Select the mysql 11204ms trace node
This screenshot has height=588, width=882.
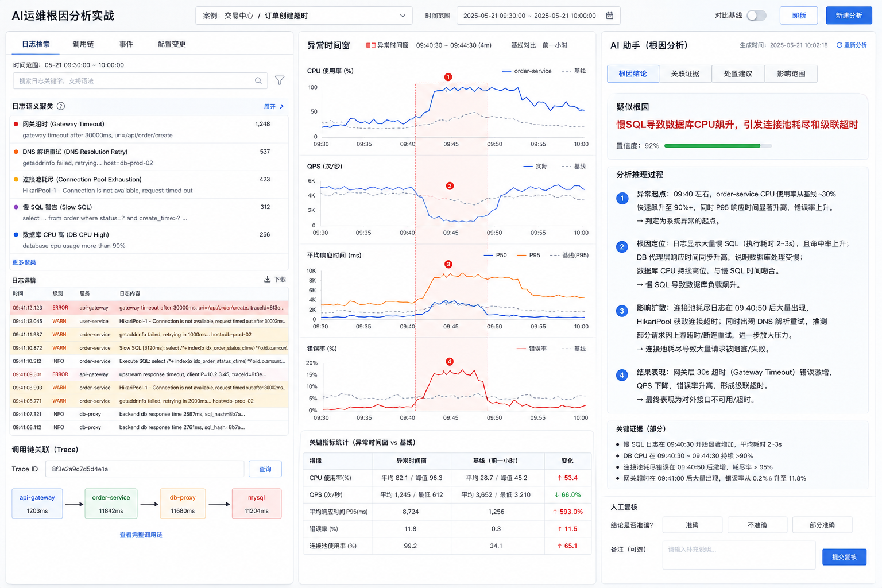257,504
